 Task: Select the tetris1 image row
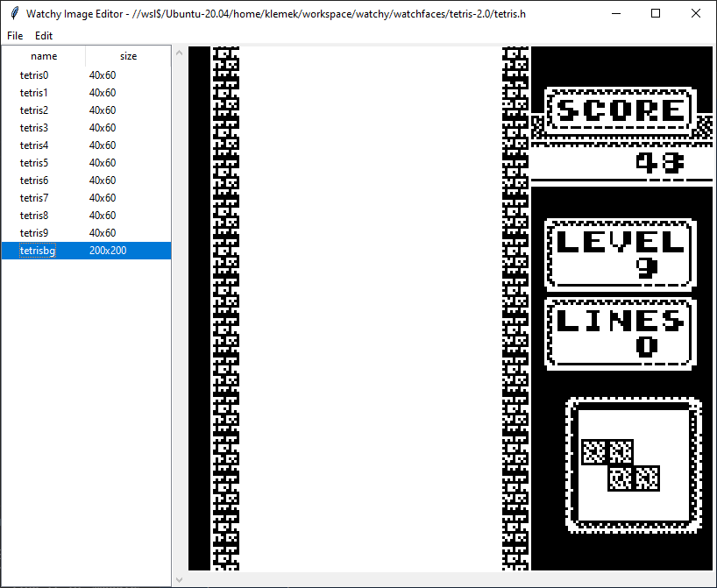87,93
